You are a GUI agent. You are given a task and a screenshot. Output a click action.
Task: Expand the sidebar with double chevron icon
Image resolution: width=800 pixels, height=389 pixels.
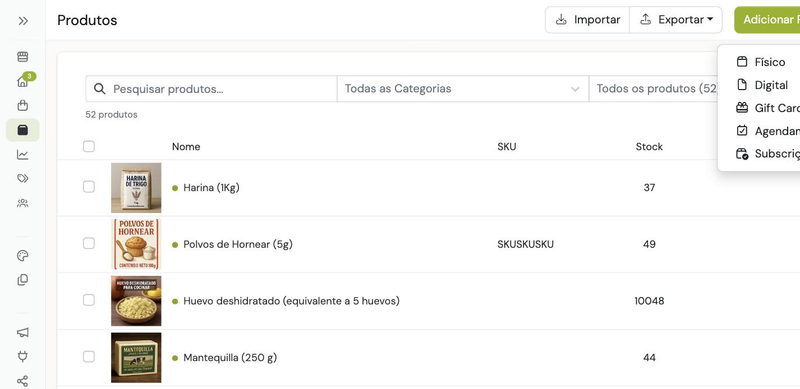tap(22, 21)
